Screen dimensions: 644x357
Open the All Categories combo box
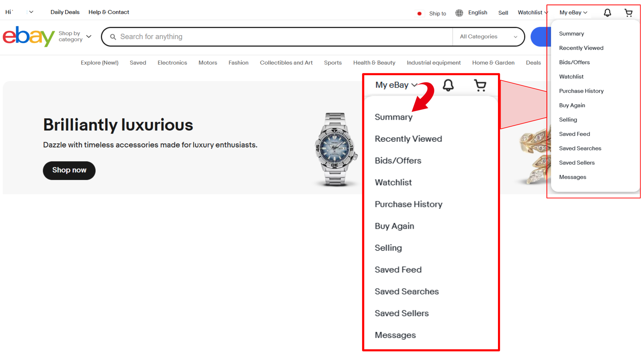[x=488, y=37]
